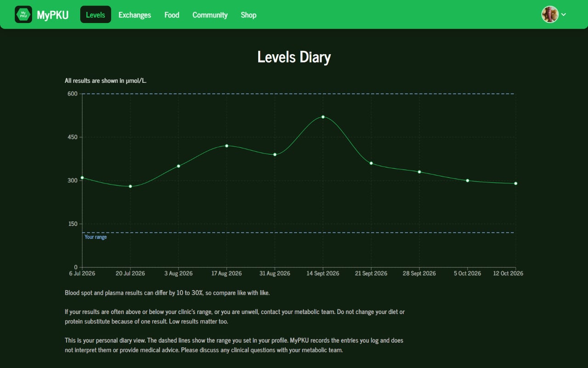Click the user profile avatar

coord(550,14)
